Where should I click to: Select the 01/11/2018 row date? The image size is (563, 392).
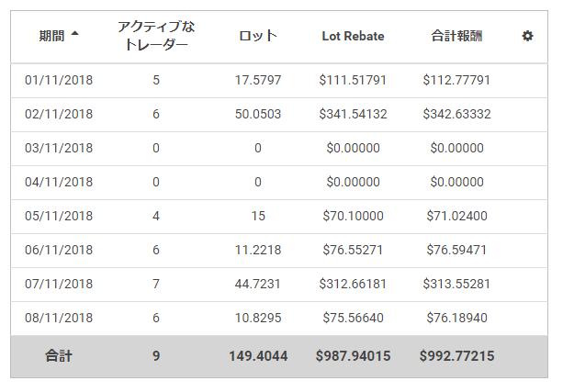tap(59, 80)
